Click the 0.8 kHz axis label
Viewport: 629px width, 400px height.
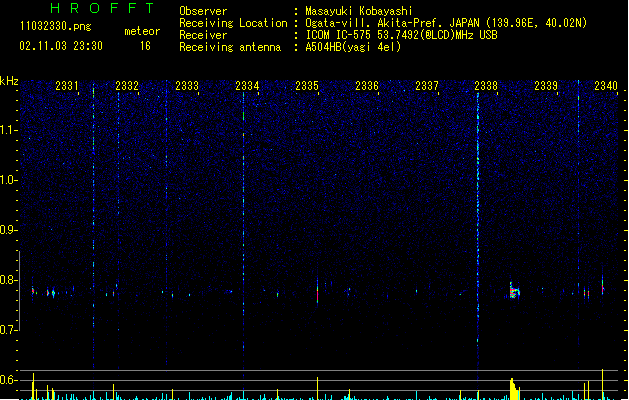[8, 280]
